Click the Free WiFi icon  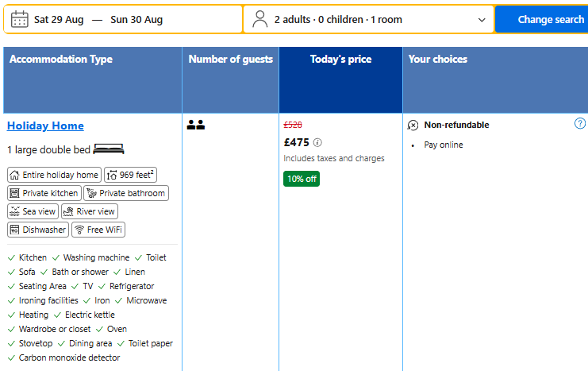pos(79,230)
